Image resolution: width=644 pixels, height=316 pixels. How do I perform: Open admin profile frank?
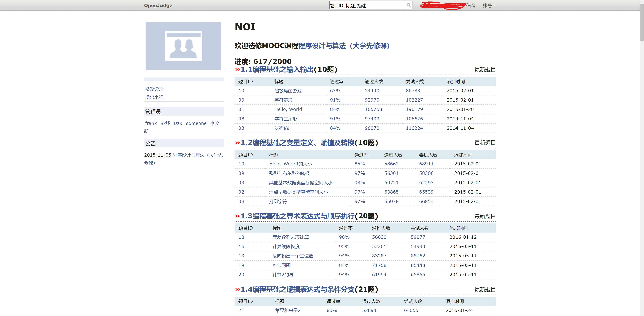151,123
